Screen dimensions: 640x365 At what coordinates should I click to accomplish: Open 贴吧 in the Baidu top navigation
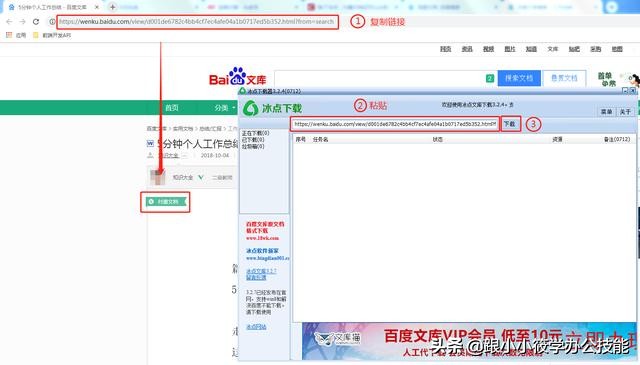pos(574,49)
